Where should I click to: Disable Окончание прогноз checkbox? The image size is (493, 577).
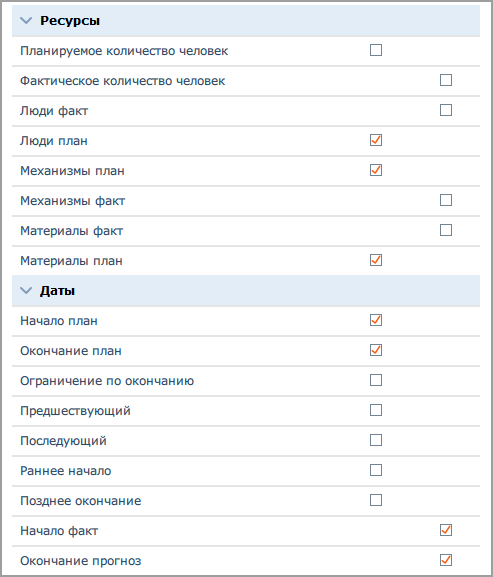pyautogui.click(x=446, y=560)
